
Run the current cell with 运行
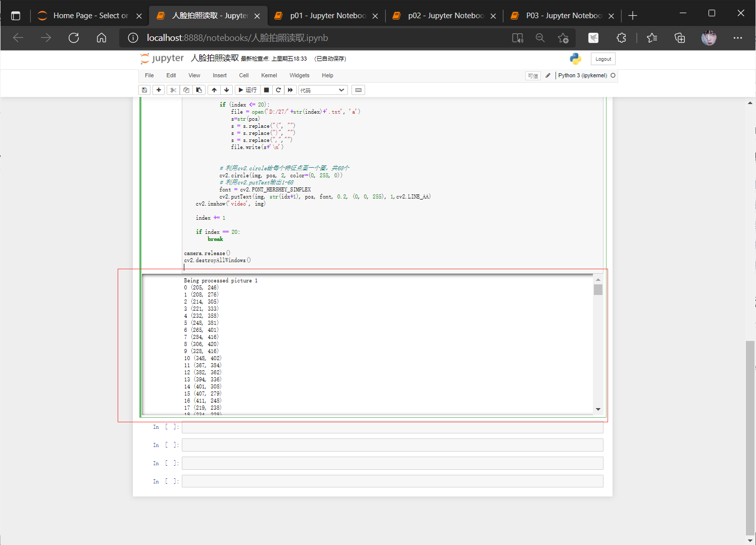(247, 90)
